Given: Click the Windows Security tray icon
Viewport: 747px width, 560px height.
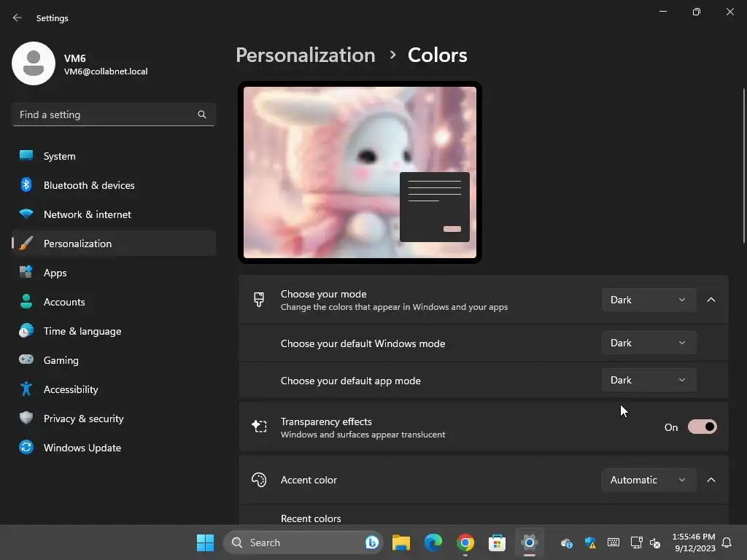Looking at the screenshot, I should pyautogui.click(x=590, y=542).
